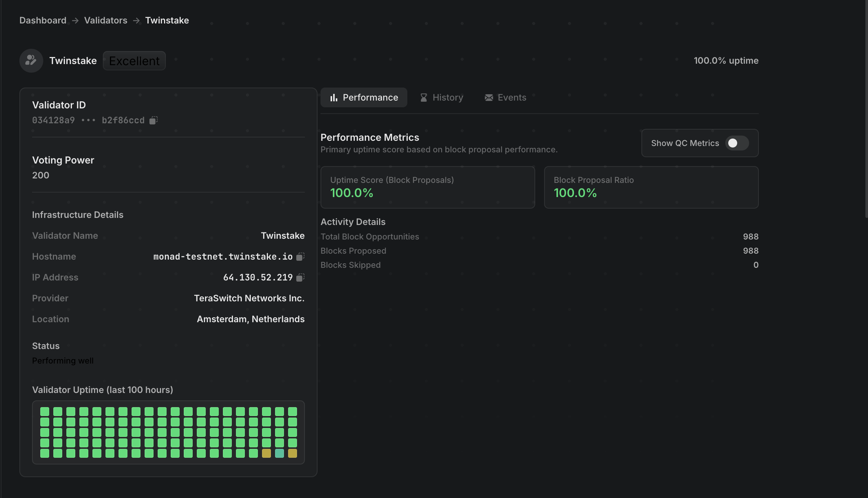Click the Validator Name value Twinstake
Screen dimensions: 868x498
click(283, 236)
